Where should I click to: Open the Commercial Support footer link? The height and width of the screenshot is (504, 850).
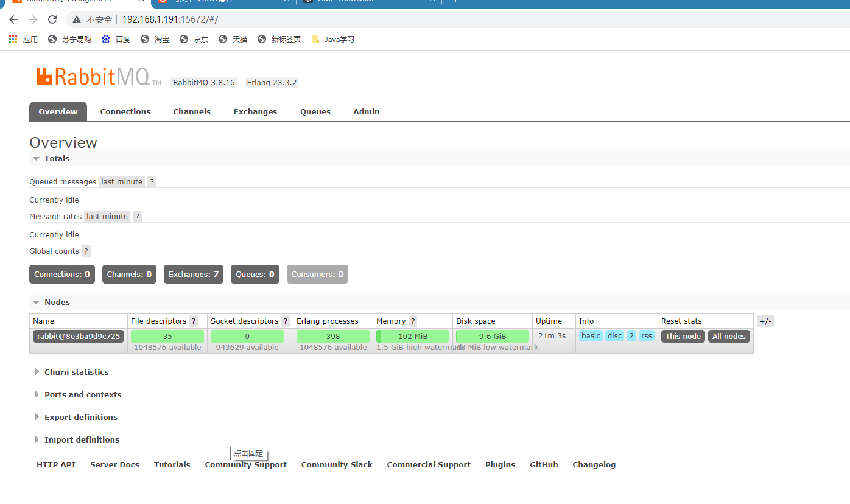point(429,464)
